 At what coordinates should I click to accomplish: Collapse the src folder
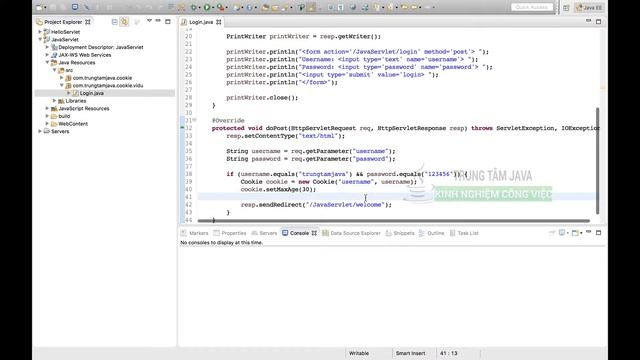(x=55, y=70)
